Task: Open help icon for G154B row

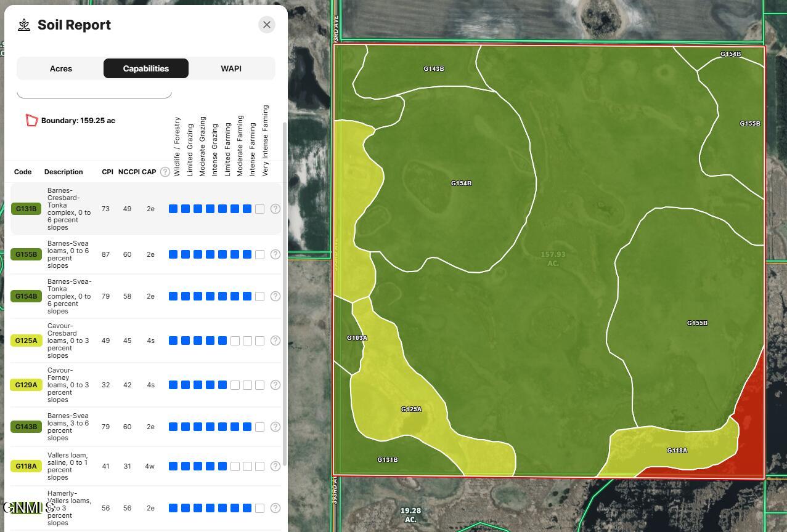Action: [275, 296]
